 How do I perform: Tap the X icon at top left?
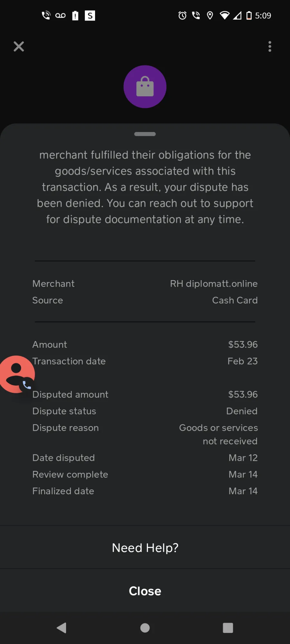point(19,46)
